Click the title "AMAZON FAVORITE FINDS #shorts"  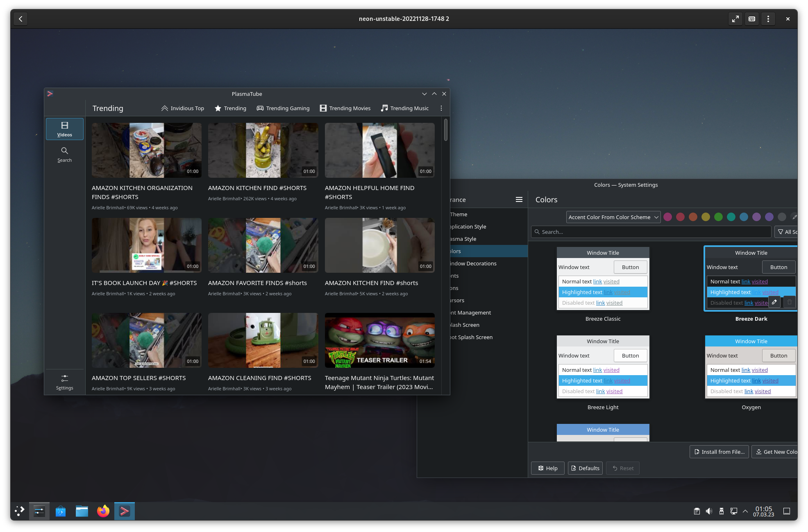[257, 283]
